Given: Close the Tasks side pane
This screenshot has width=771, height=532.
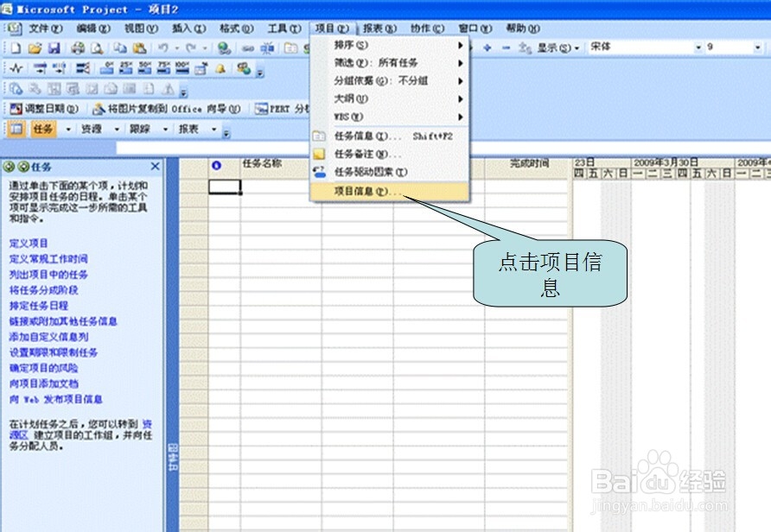Looking at the screenshot, I should (x=155, y=167).
